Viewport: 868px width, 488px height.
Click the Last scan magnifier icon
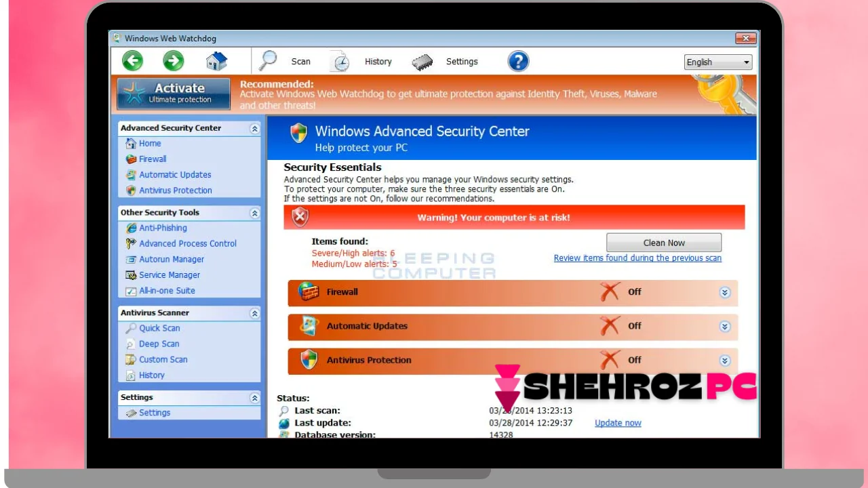284,411
